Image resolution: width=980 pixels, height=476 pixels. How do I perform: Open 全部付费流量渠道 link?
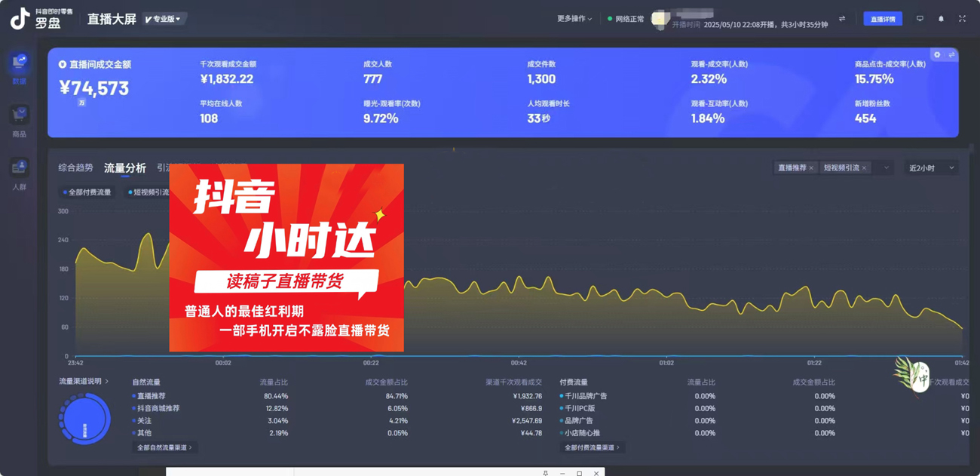tap(592, 447)
